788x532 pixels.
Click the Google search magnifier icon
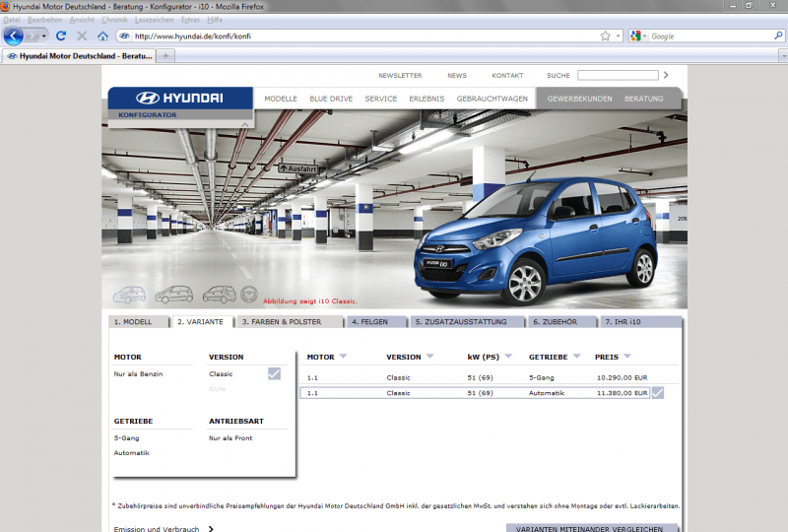(x=778, y=35)
